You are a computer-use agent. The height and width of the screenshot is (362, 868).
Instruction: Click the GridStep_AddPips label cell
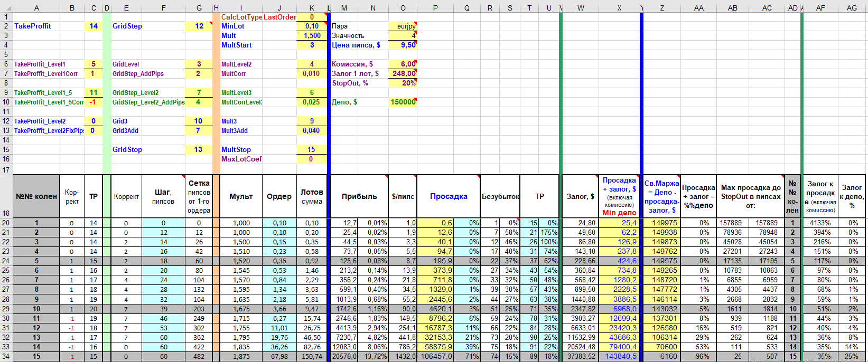(x=138, y=73)
